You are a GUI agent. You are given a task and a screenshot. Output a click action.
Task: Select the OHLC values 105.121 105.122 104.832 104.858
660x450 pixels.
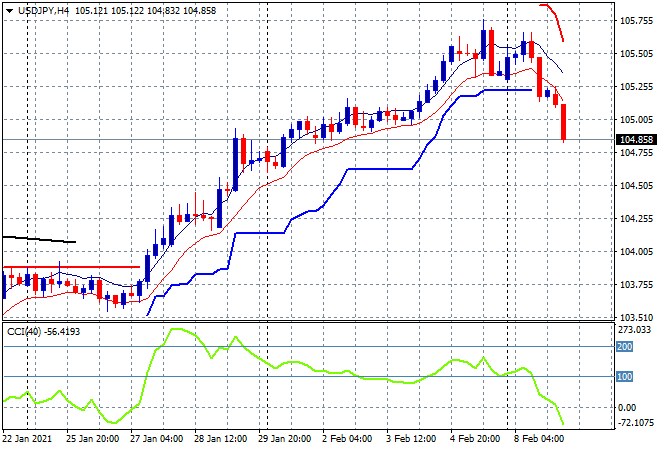pos(146,11)
